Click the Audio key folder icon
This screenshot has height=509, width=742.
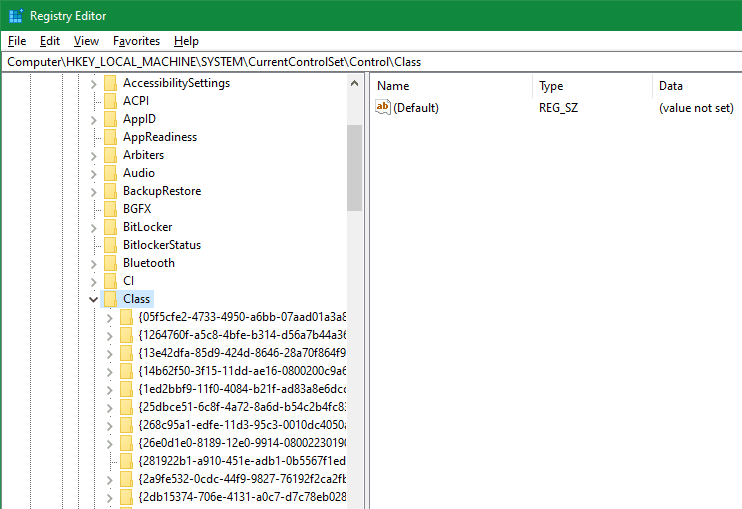[110, 173]
